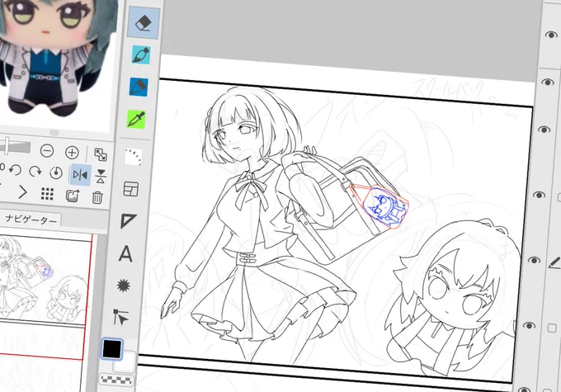Select the starburst flash balloon tool

click(123, 286)
